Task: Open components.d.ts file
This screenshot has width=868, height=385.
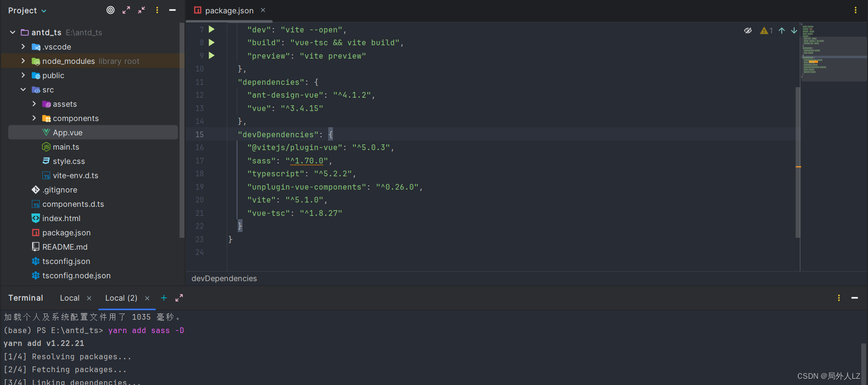Action: (x=73, y=204)
